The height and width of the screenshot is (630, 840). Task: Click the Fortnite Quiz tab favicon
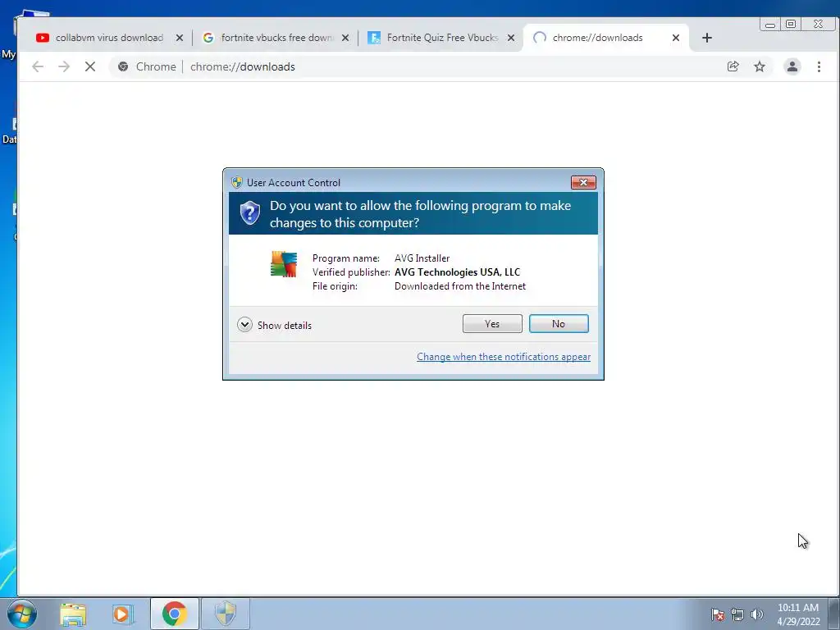point(374,38)
